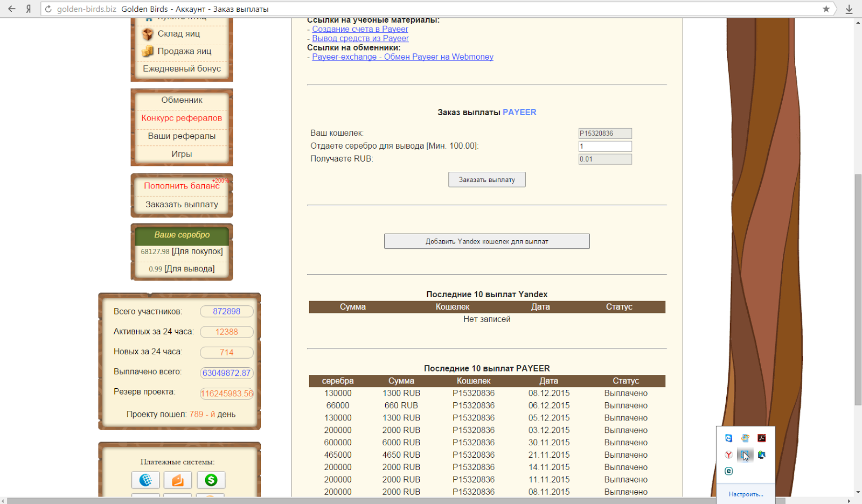Click payout date 03.12.2015

pos(549,430)
